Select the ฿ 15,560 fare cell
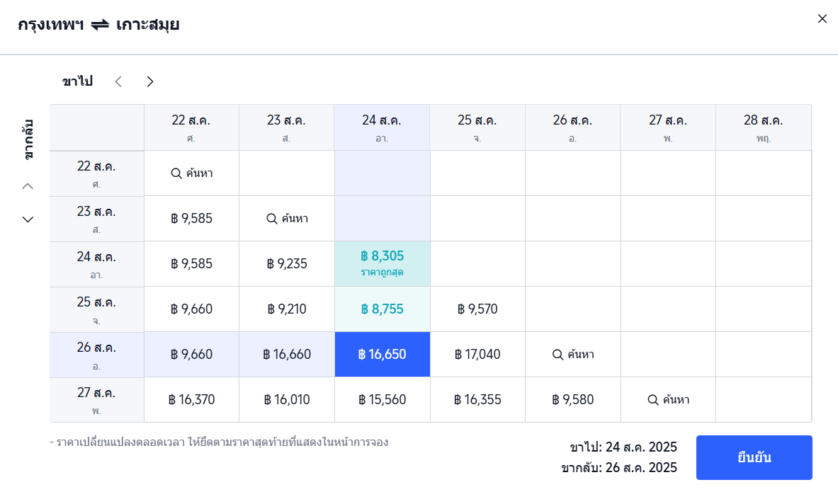 pos(382,399)
